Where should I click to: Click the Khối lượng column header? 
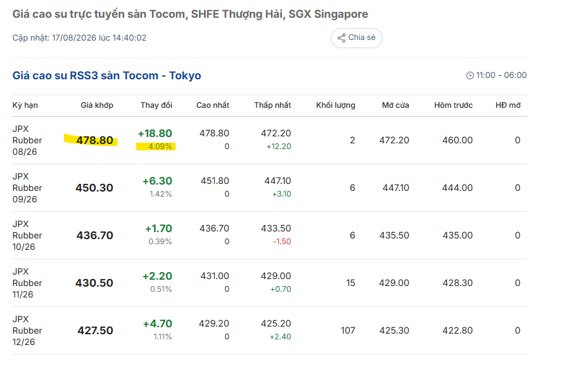pyautogui.click(x=336, y=105)
